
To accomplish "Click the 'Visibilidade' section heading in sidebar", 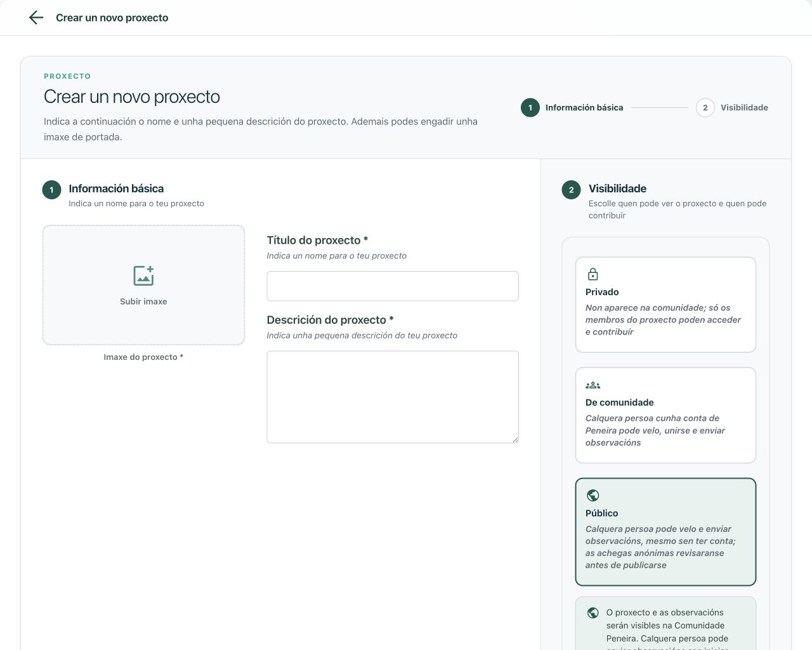I will [x=617, y=189].
